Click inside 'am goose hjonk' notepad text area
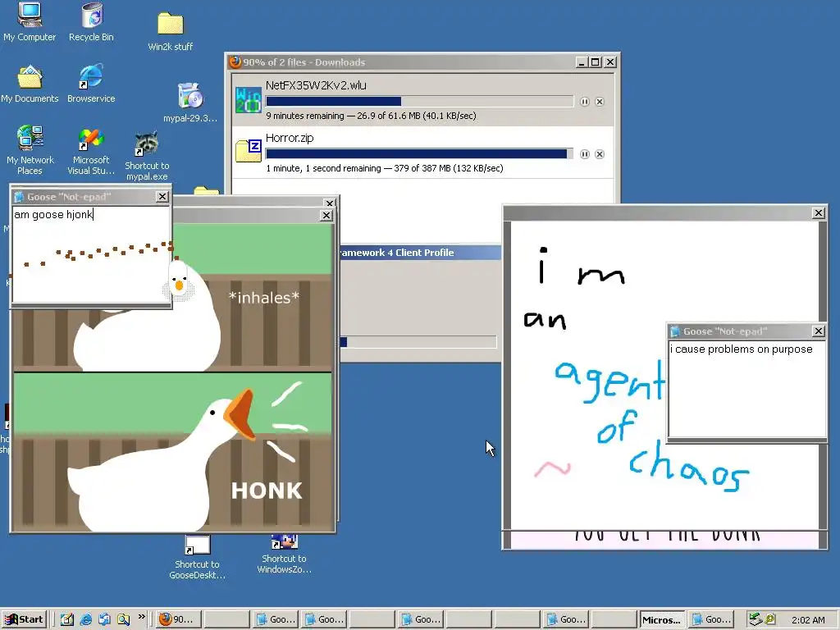840x630 pixels. coord(91,255)
